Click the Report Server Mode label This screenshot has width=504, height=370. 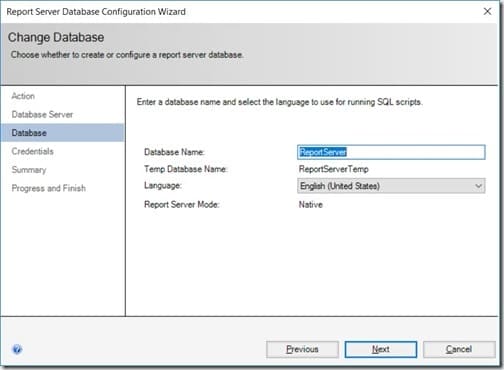[x=182, y=204]
